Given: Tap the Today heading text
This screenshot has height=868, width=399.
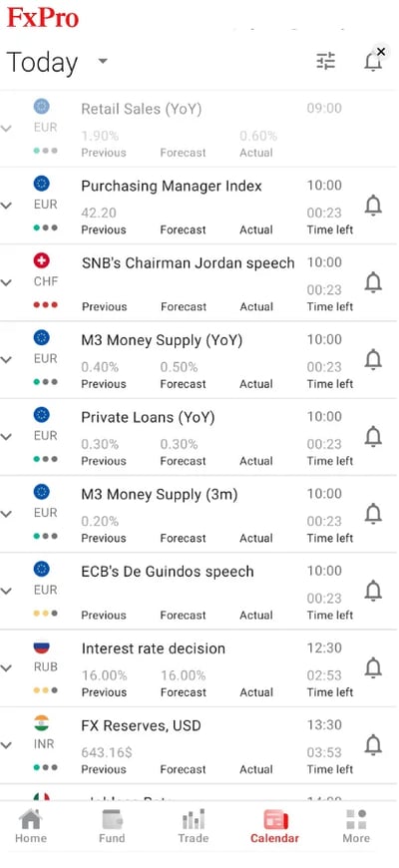Looking at the screenshot, I should pyautogui.click(x=42, y=63).
